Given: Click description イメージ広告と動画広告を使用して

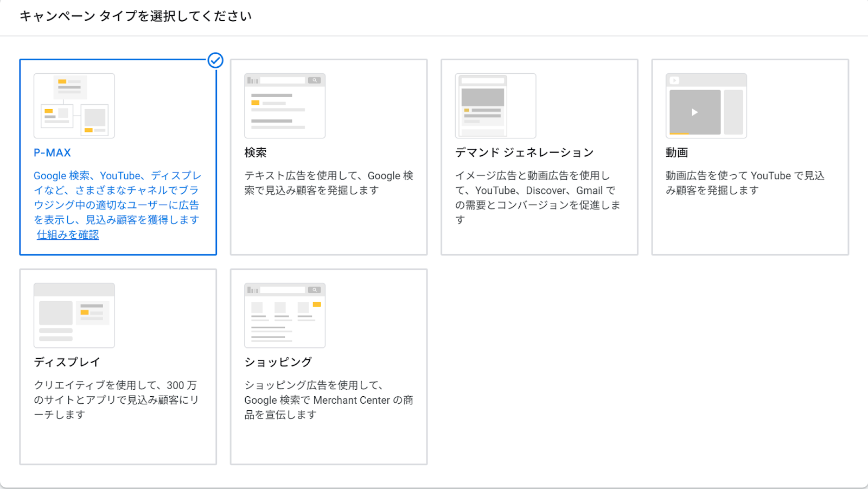Looking at the screenshot, I should pos(538,198).
